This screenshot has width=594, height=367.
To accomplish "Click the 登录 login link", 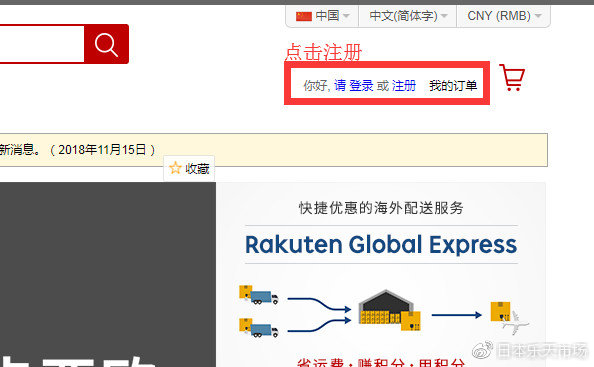I will pos(361,86).
